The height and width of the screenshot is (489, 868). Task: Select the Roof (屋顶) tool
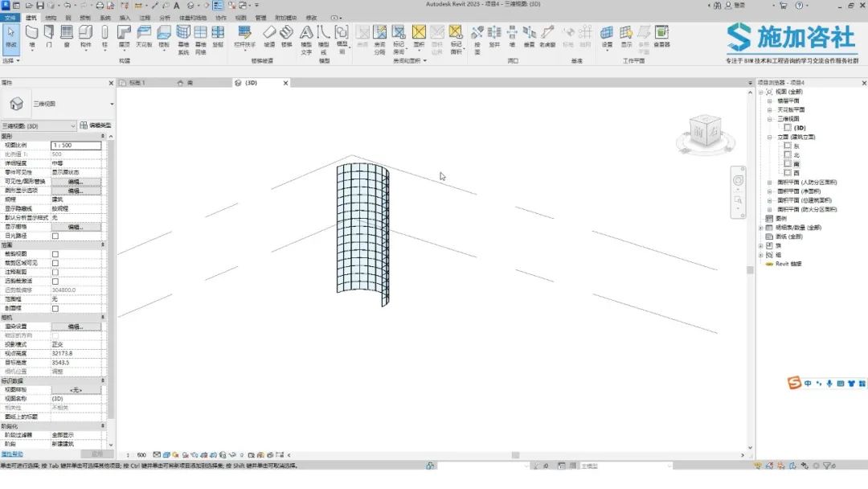[x=124, y=36]
